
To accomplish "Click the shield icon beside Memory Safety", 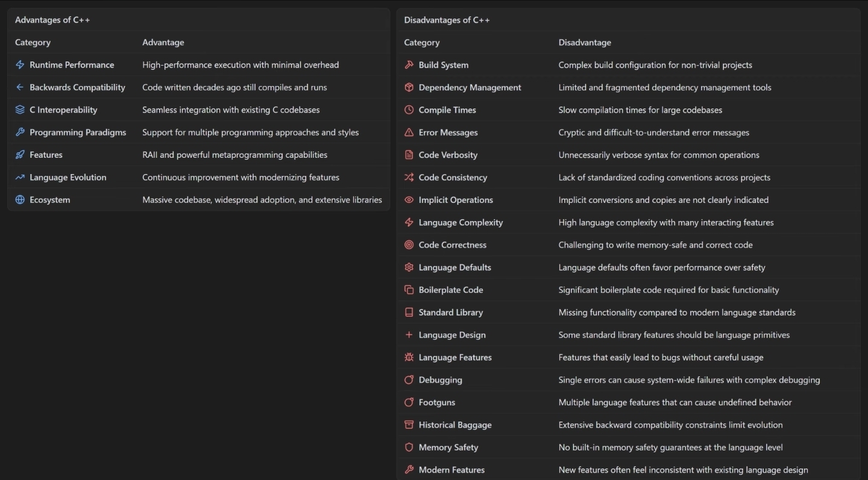I will [x=409, y=447].
